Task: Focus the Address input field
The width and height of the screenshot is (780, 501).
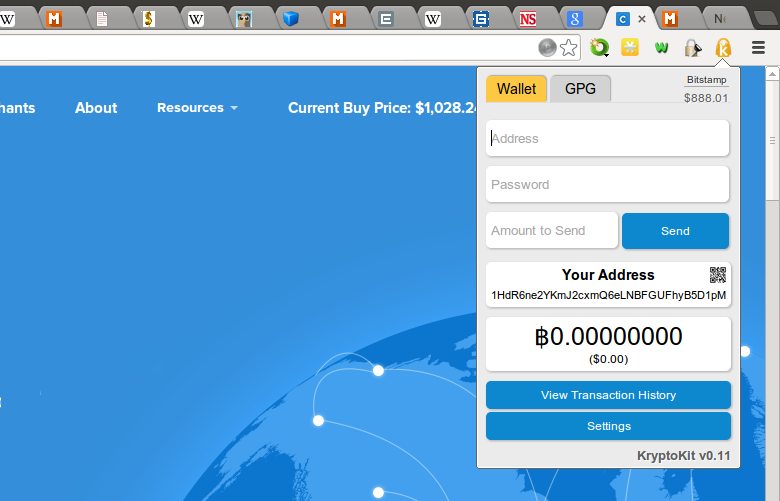Action: pos(607,138)
